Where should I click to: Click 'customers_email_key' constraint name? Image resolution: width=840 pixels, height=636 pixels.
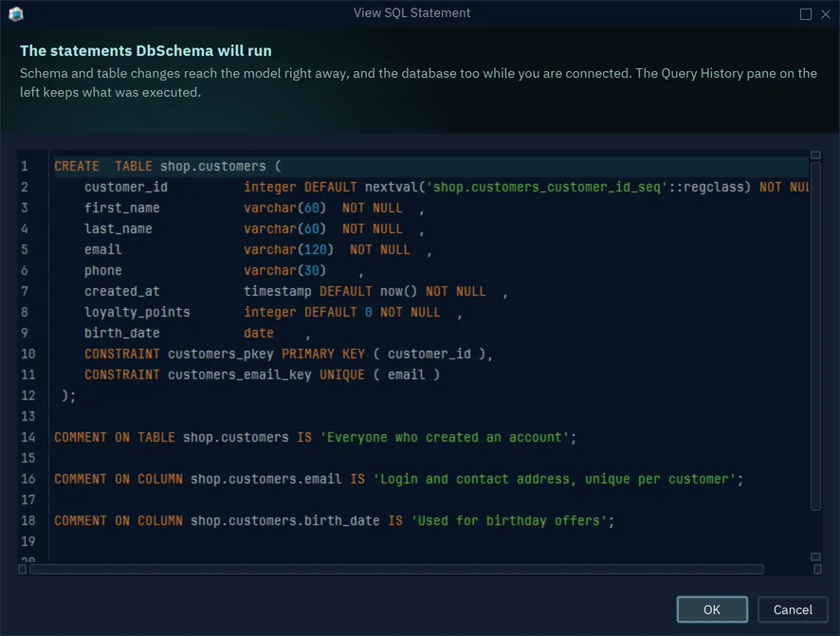coord(240,374)
